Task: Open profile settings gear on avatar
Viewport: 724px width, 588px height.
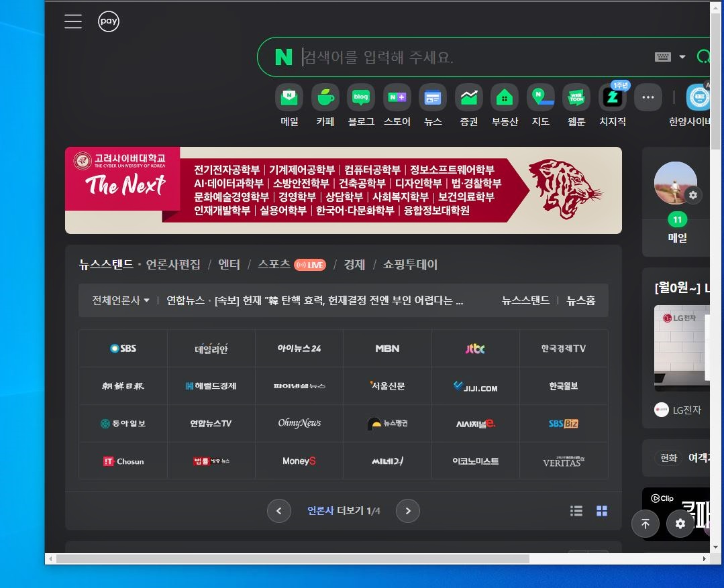Action: (x=692, y=195)
